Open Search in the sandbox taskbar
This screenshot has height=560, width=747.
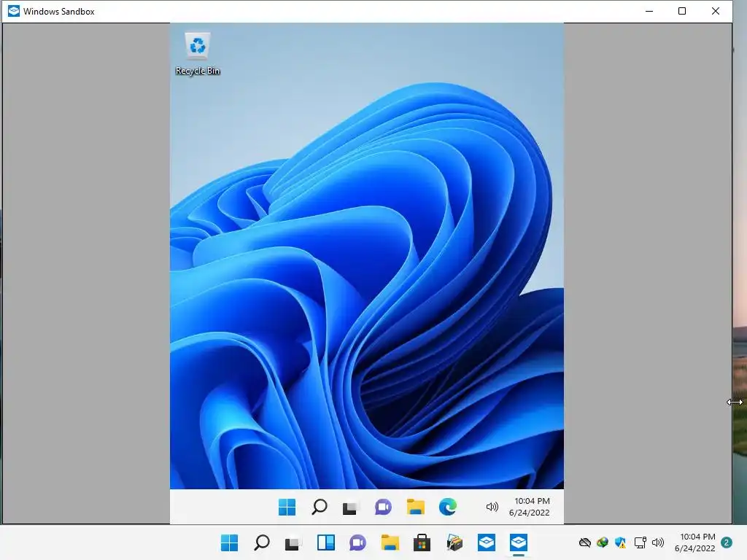320,507
